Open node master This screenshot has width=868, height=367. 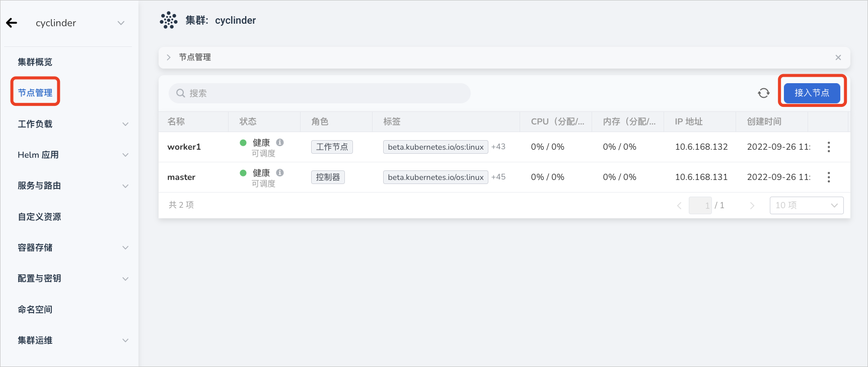[x=181, y=177]
